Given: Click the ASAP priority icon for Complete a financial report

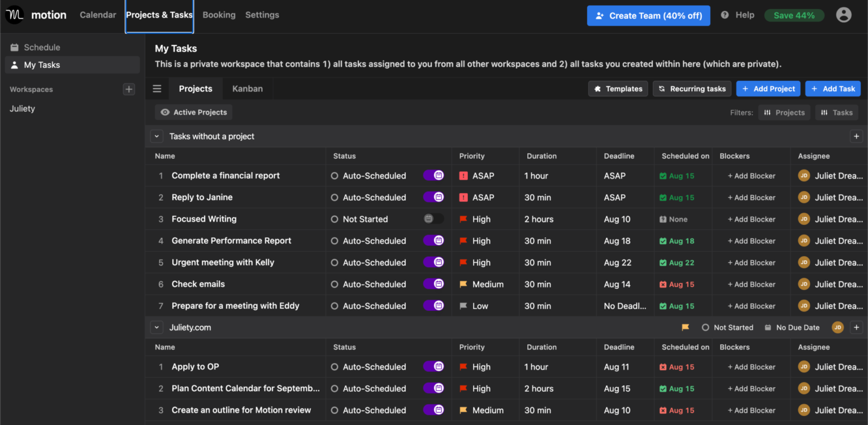Looking at the screenshot, I should [x=463, y=176].
